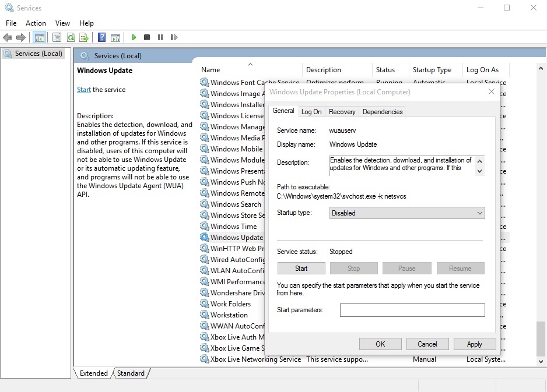The height and width of the screenshot is (392, 547).
Task: Open the Action menu
Action: coord(36,23)
